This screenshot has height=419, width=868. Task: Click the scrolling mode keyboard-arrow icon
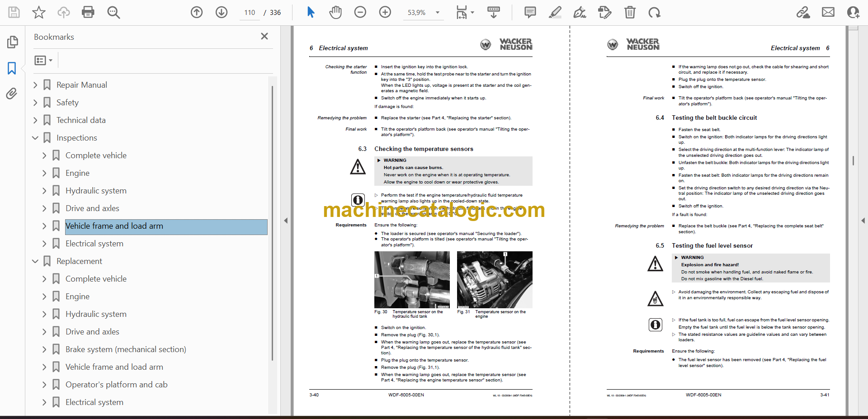(x=494, y=12)
